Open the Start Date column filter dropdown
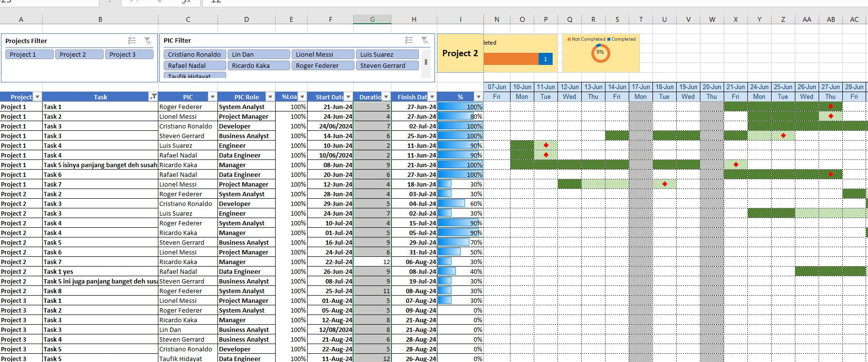This screenshot has height=362, width=868. [348, 97]
